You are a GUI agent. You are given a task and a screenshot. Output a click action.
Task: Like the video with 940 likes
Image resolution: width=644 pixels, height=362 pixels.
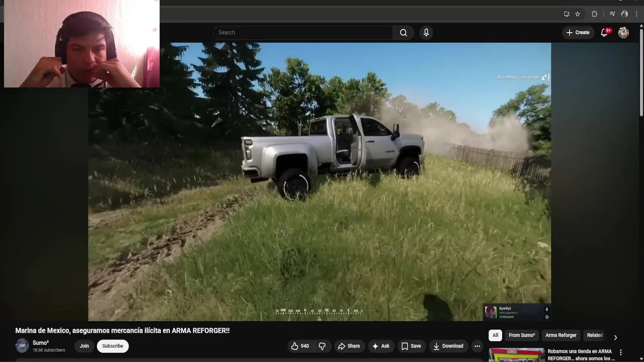click(x=300, y=346)
